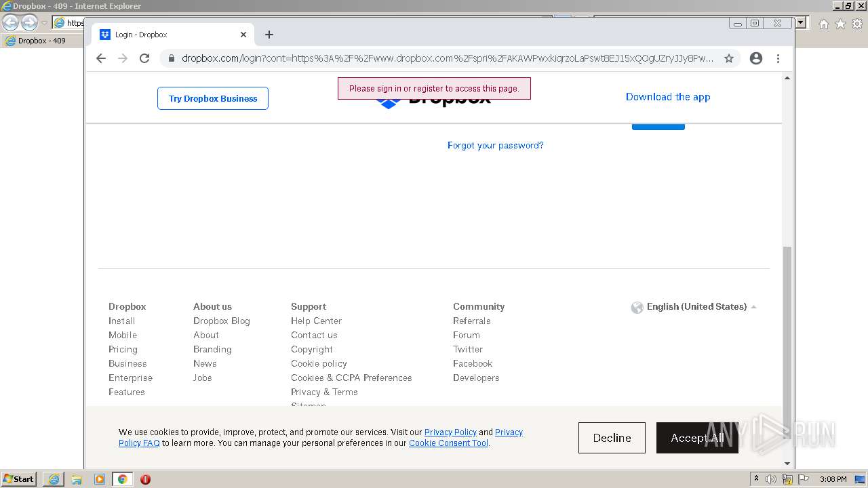This screenshot has width=868, height=488.
Task: Show hidden tray icons arrow
Action: 756,479
